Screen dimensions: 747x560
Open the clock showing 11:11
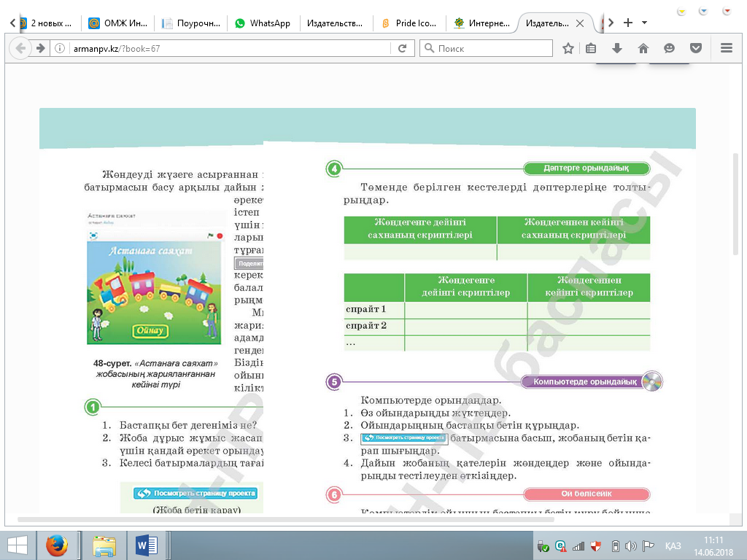pyautogui.click(x=713, y=546)
